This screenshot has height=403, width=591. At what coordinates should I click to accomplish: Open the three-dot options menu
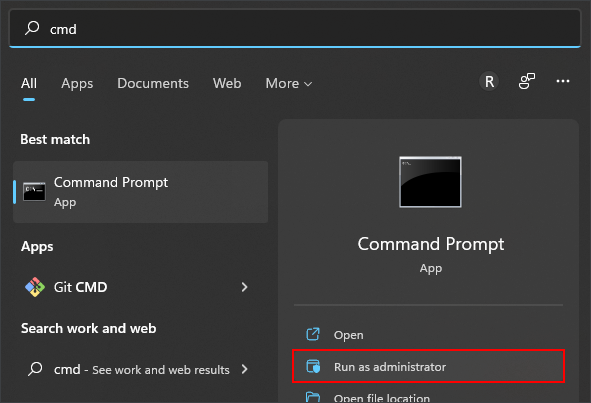coord(563,81)
